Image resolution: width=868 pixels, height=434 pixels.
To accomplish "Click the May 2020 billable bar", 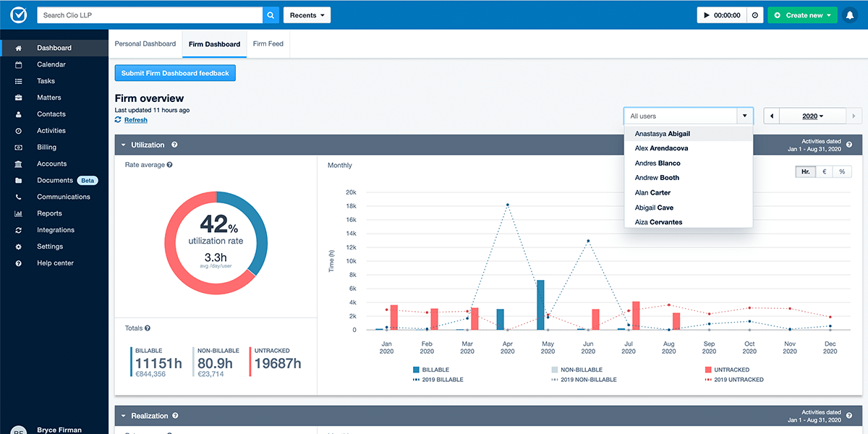I will click(x=540, y=305).
